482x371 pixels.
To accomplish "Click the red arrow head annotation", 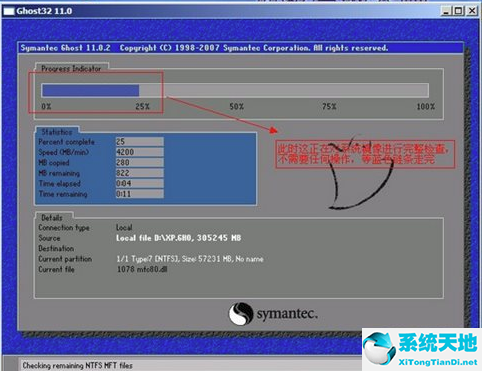I will 273,130.
